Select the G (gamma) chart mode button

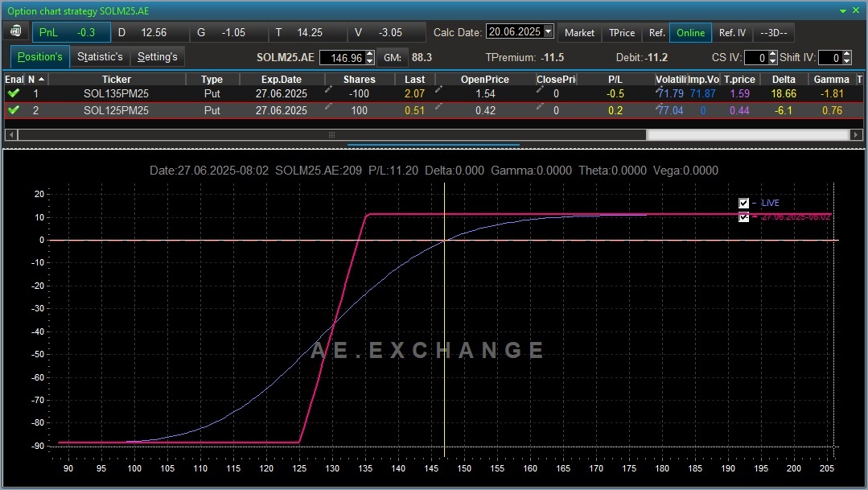point(228,33)
